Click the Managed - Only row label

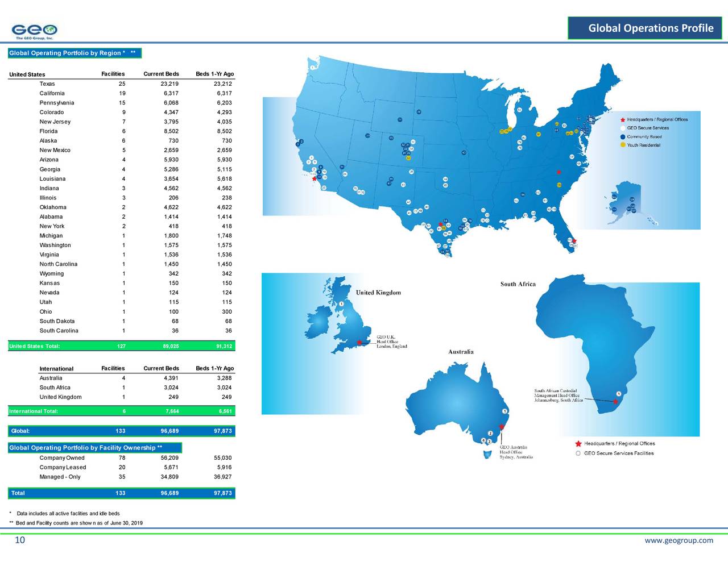pyautogui.click(x=60, y=477)
